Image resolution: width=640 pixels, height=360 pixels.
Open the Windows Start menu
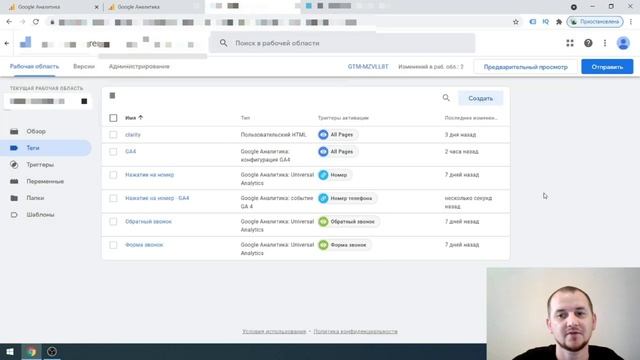pyautogui.click(x=10, y=351)
